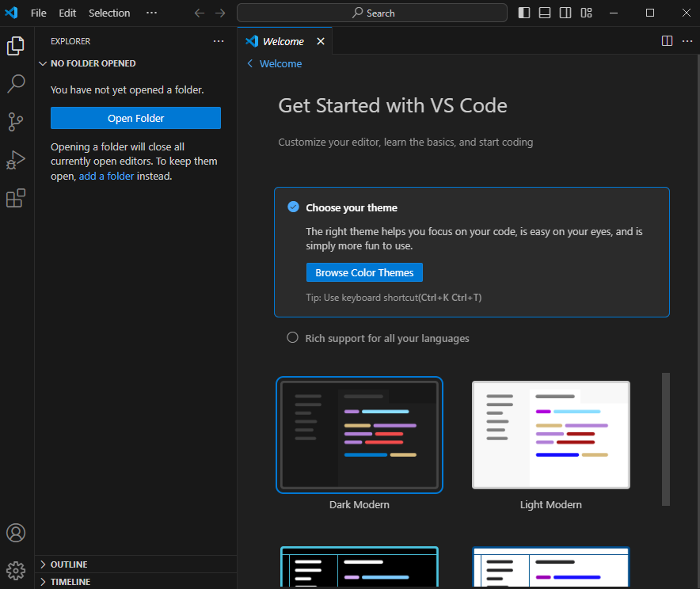The height and width of the screenshot is (589, 700).
Task: Open the Source Control view
Action: click(16, 121)
